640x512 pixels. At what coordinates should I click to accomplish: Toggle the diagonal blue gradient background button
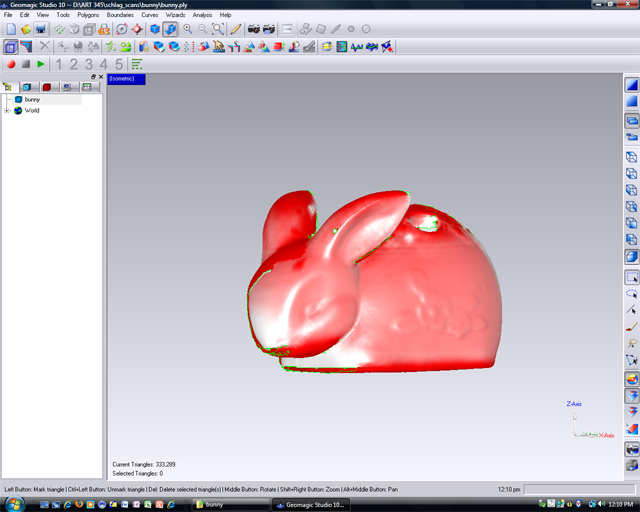[x=632, y=85]
